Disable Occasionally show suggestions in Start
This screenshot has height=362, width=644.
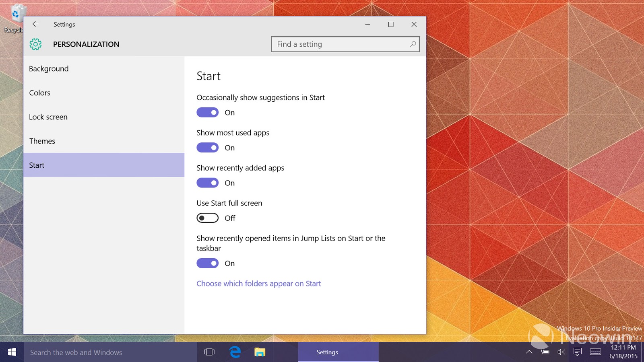(x=208, y=113)
